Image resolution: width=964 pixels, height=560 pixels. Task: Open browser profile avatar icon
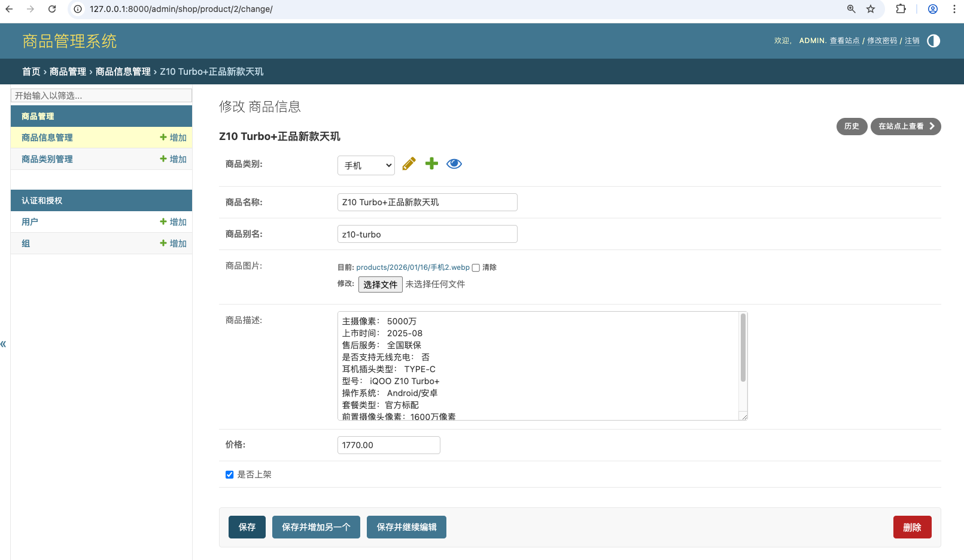tap(933, 9)
